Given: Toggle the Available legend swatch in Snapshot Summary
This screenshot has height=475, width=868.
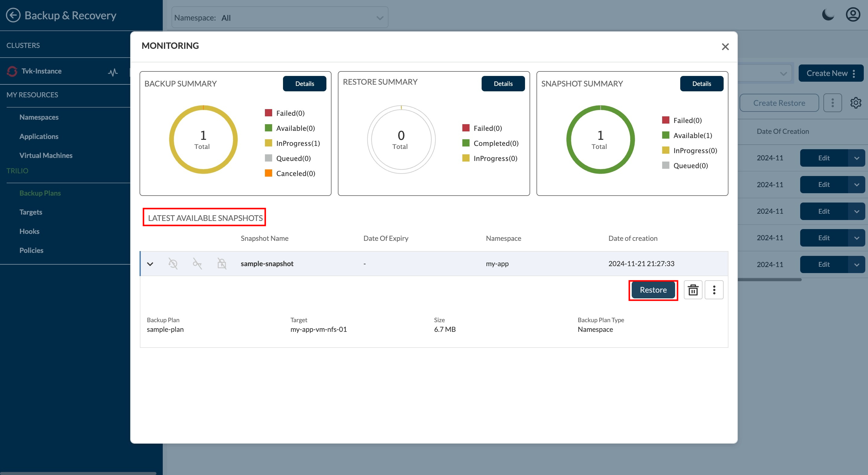Looking at the screenshot, I should click(665, 135).
